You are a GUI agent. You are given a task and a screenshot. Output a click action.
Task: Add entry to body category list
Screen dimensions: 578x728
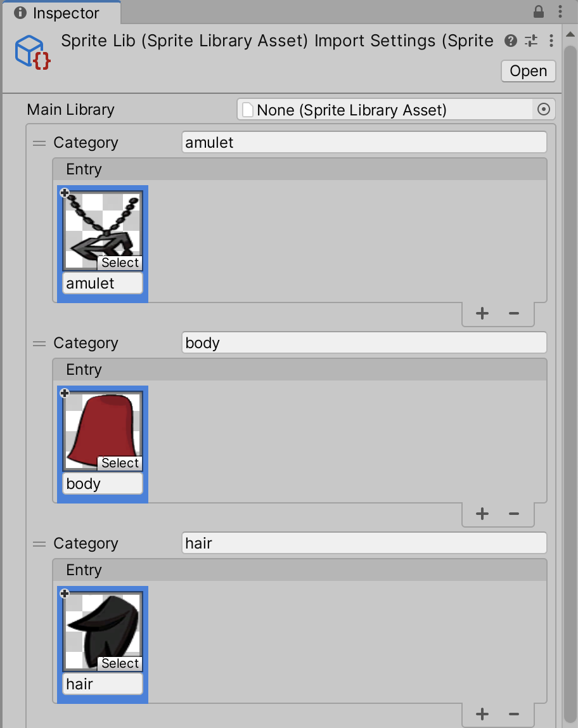coord(482,514)
